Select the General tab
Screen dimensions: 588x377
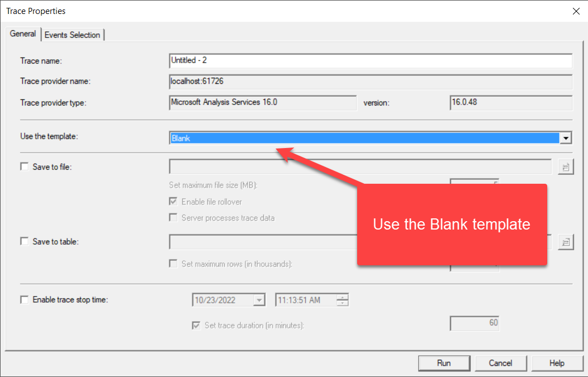22,34
